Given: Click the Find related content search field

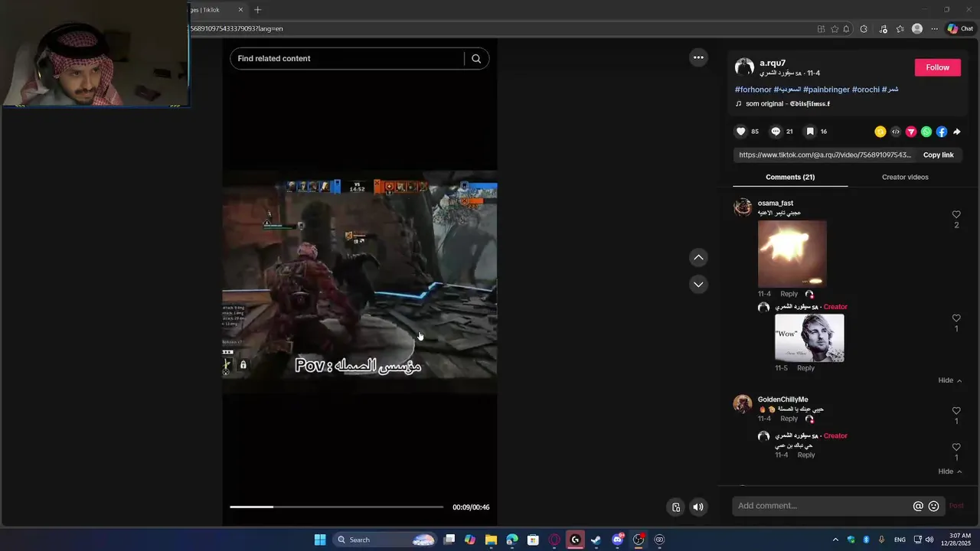Looking at the screenshot, I should coord(346,59).
